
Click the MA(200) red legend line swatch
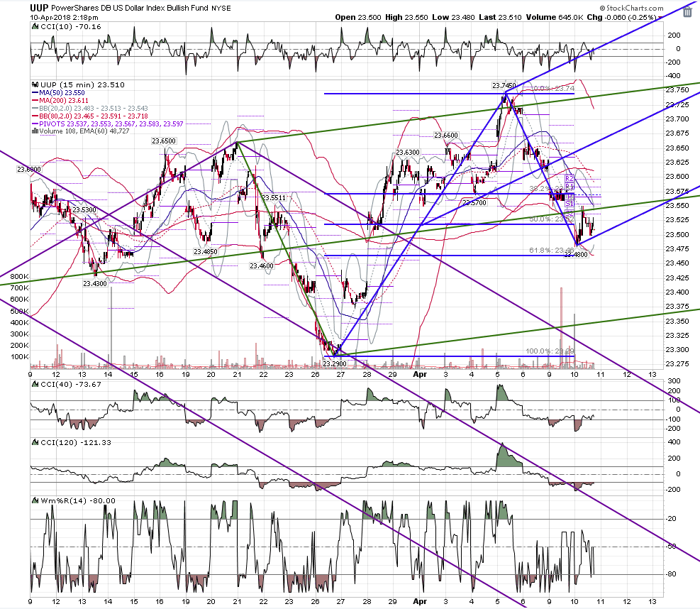[35, 101]
